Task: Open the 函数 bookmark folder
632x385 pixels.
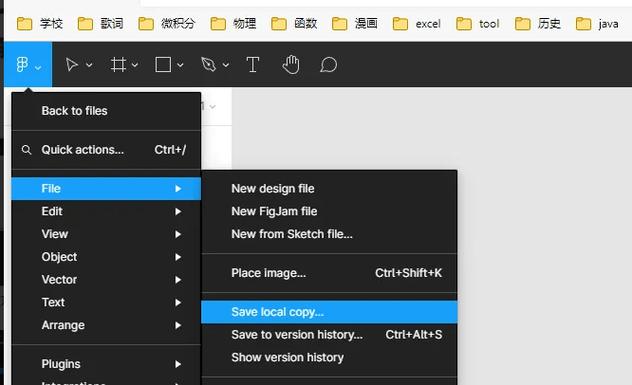Action: click(294, 24)
